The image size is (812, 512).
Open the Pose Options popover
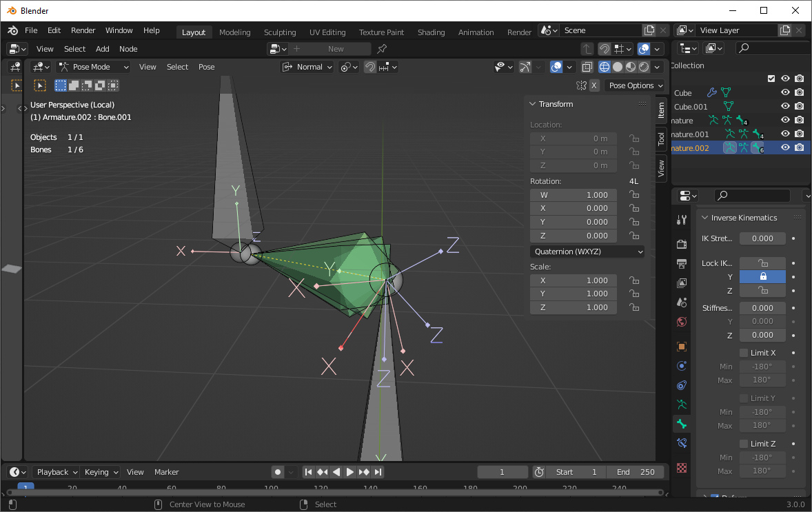point(636,85)
